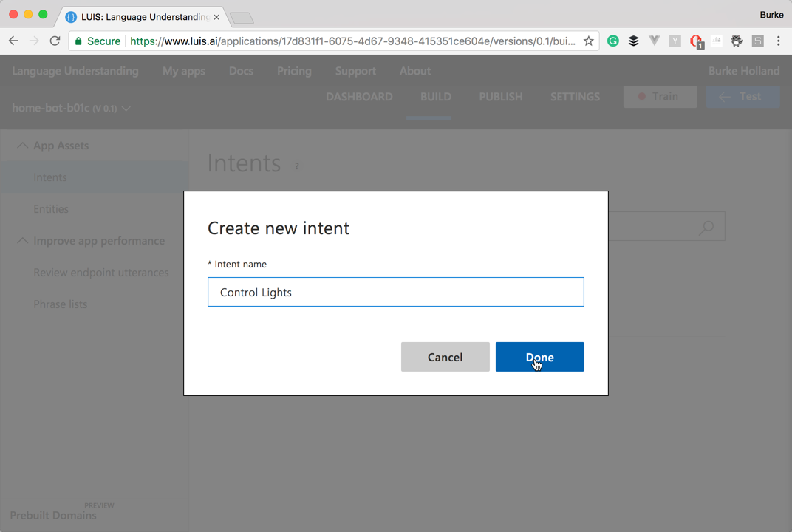Expand the home-bot-b01c version dropdown
The height and width of the screenshot is (532, 792).
pyautogui.click(x=71, y=108)
